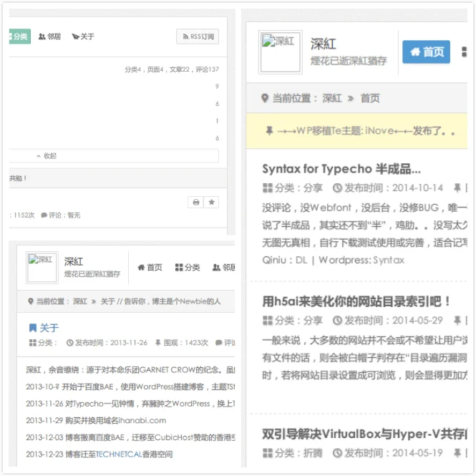Click 深紅 in bottom-left breadcrumb
Viewport: 476px width, 476px height.
pyautogui.click(x=80, y=301)
